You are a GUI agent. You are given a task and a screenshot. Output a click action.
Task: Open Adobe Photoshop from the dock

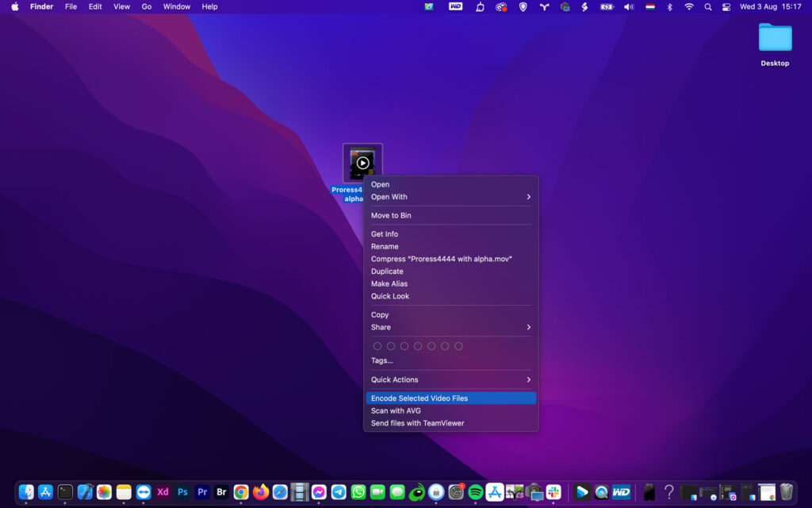pos(182,492)
